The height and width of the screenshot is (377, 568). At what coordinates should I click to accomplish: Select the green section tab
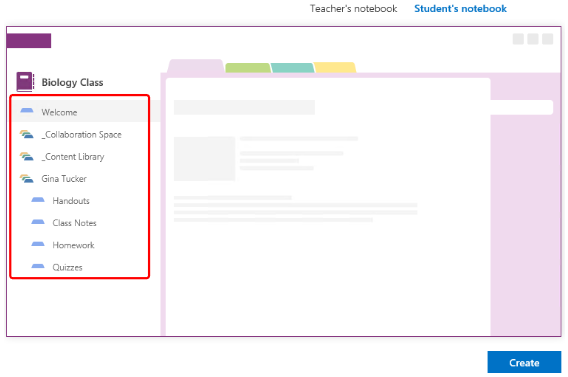click(x=248, y=68)
